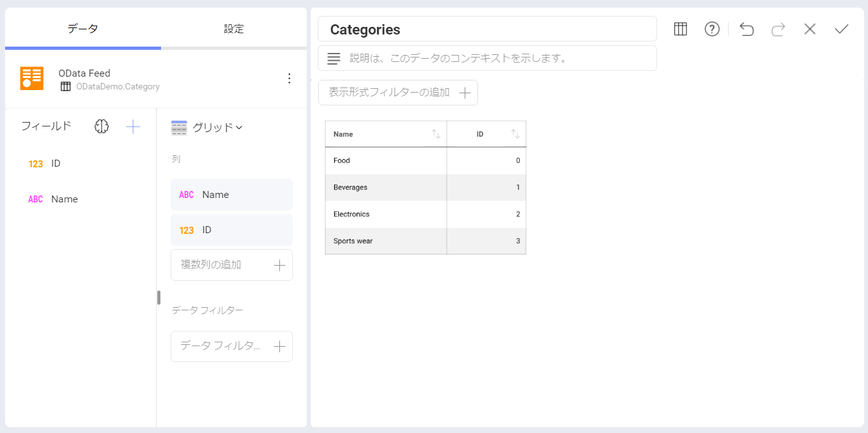
Task: Click the panel divider handle
Action: click(159, 298)
